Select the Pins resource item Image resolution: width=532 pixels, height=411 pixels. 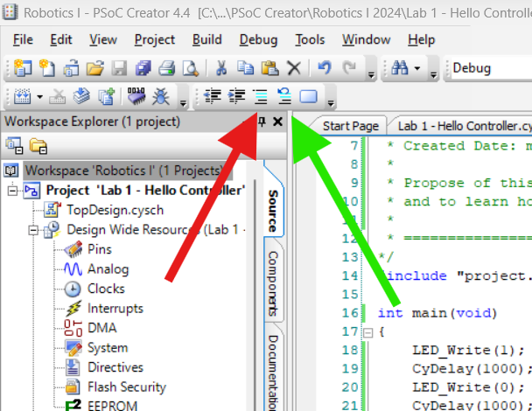point(100,249)
